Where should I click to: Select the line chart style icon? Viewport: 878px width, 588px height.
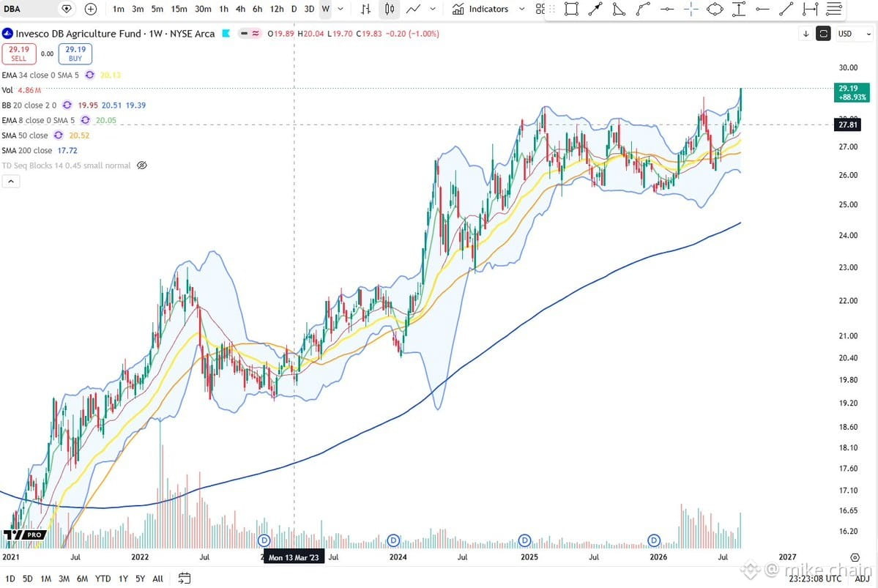[413, 9]
